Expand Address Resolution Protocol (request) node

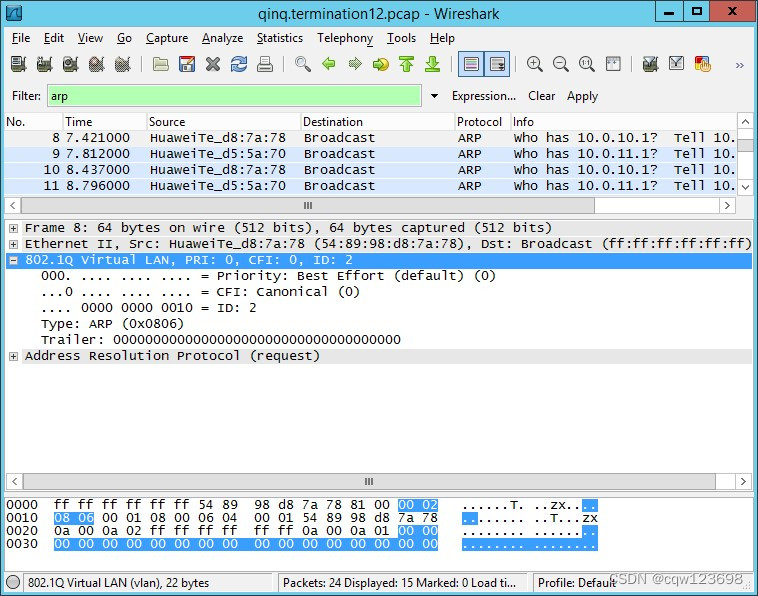tap(14, 356)
